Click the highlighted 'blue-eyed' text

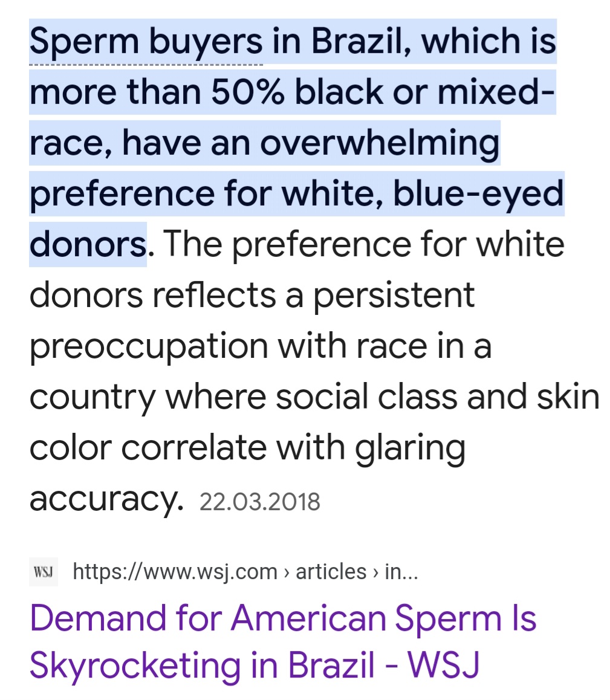478,194
